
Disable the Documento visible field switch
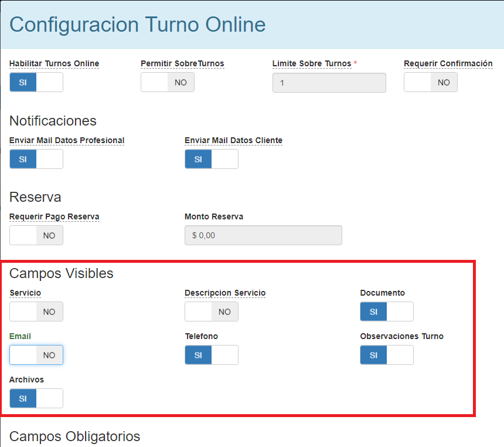[386, 311]
